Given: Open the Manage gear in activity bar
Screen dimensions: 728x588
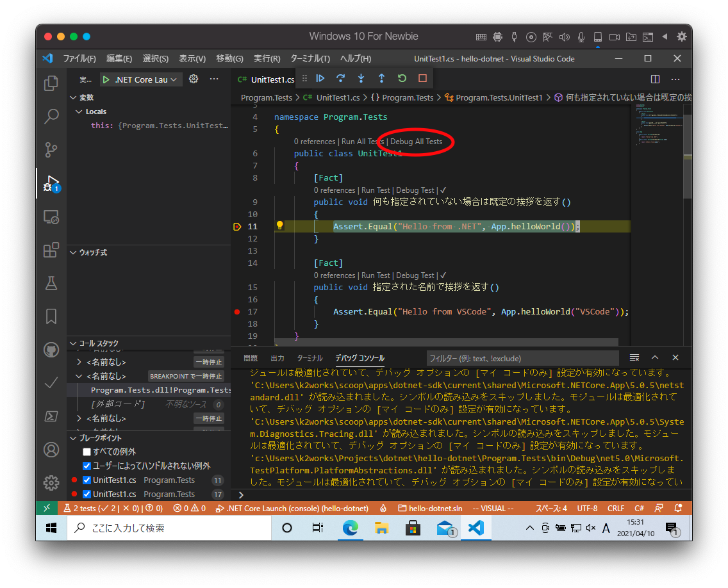Looking at the screenshot, I should (x=51, y=483).
